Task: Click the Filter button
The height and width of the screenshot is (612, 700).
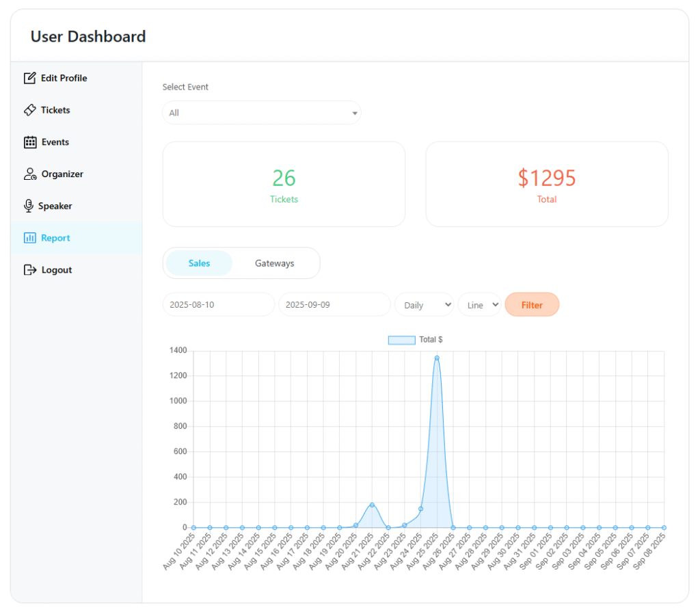Action: [x=532, y=304]
